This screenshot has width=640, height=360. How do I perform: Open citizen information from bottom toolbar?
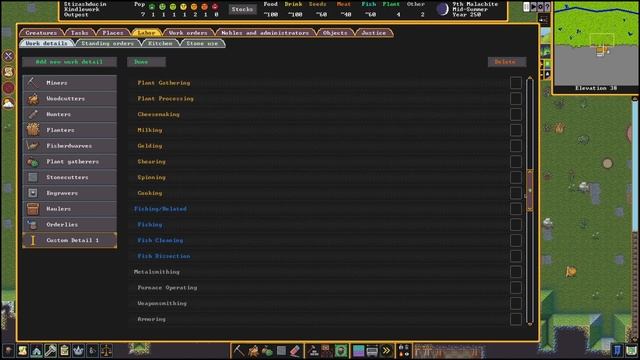point(8,351)
